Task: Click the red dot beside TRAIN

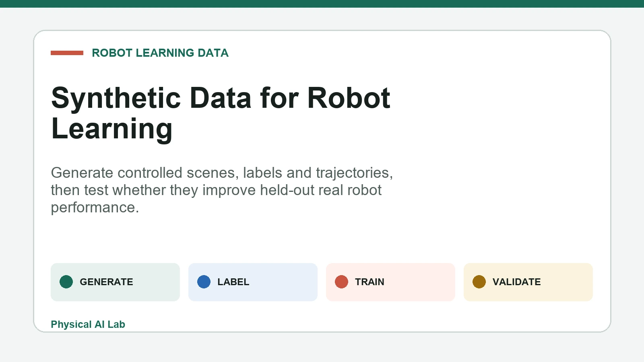Action: (341, 282)
